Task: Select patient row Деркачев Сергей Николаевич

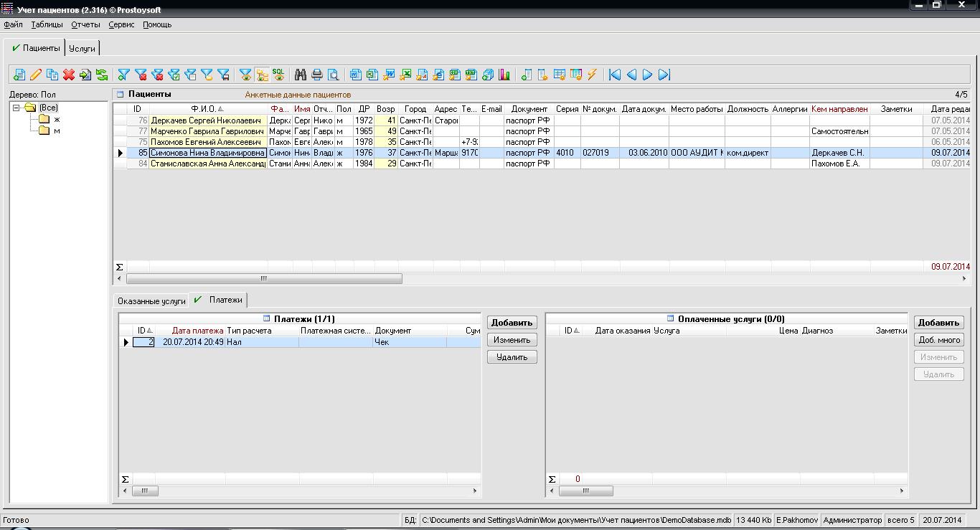Action: coord(542,120)
